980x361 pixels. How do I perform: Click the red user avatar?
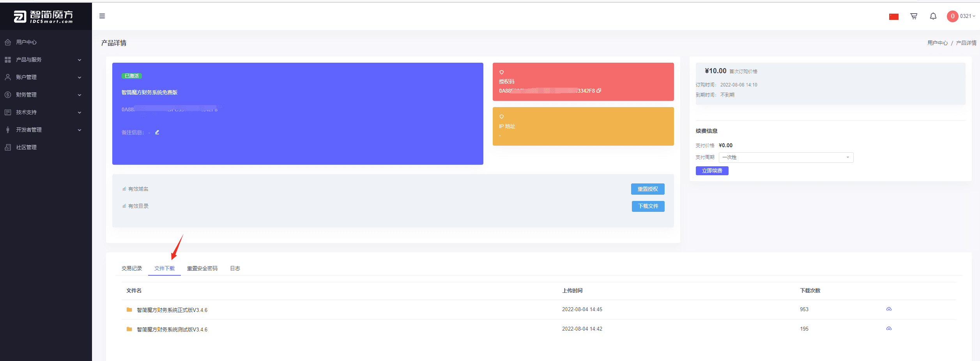coord(952,16)
